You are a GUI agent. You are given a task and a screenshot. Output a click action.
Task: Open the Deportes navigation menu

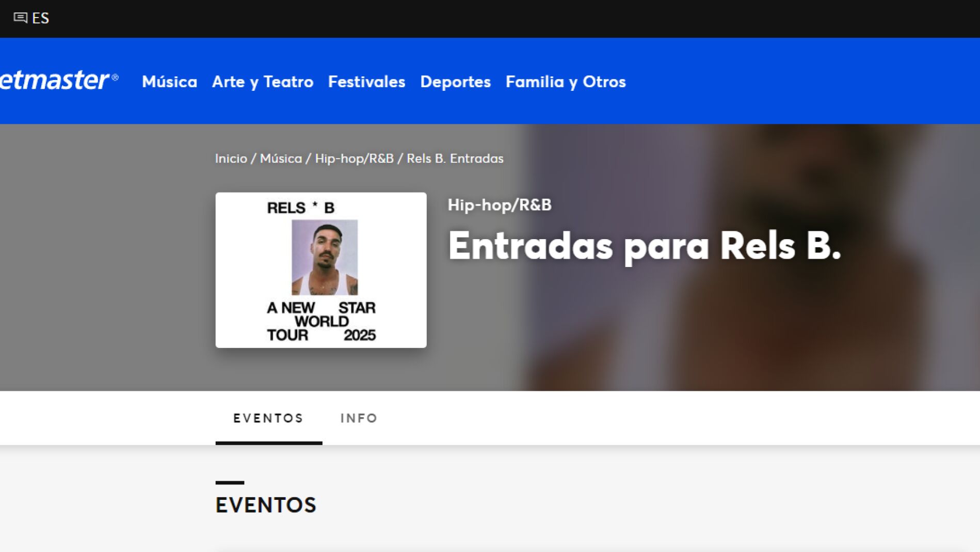pos(455,82)
